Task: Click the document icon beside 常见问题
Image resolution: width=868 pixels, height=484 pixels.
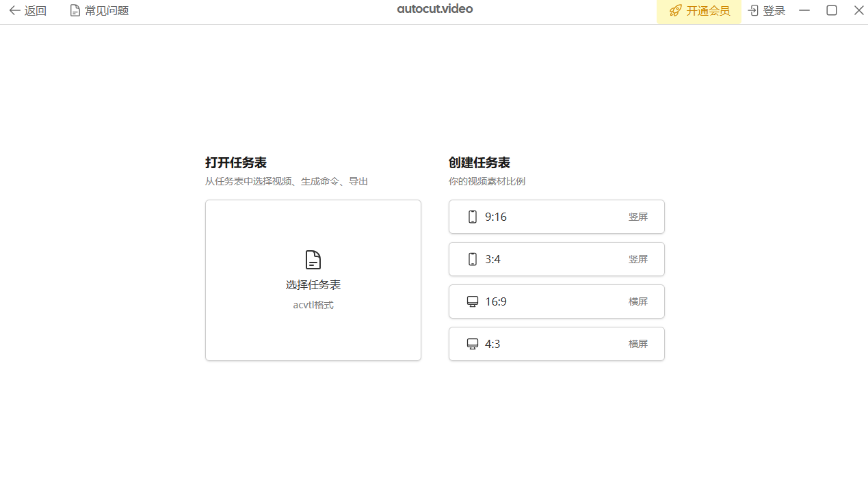Action: click(75, 11)
